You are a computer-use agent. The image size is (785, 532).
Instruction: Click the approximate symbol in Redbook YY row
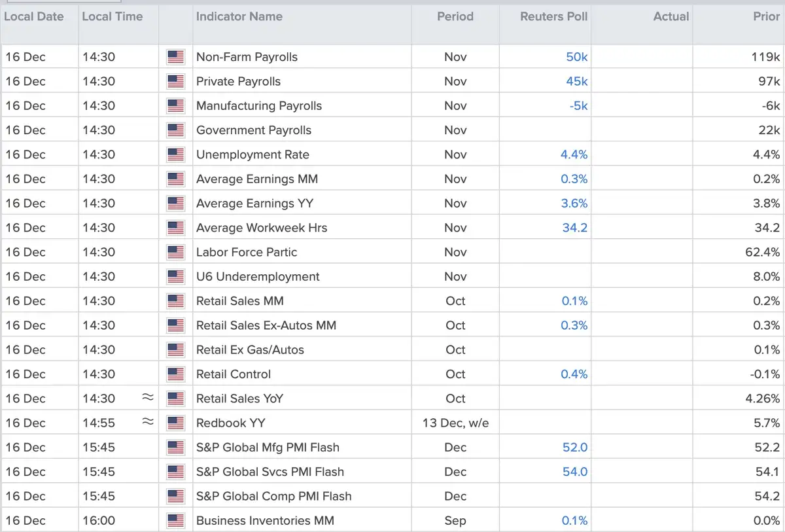click(148, 422)
